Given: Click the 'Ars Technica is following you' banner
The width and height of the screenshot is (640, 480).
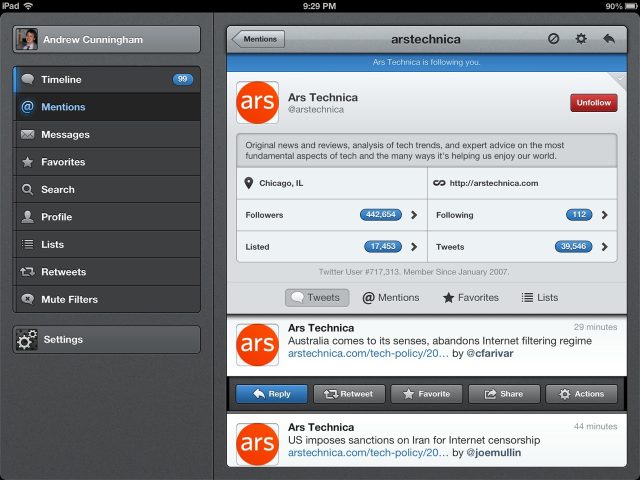Looking at the screenshot, I should [x=427, y=62].
